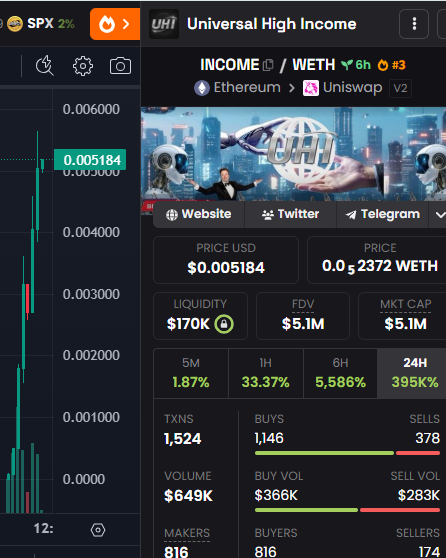446x558 pixels.
Task: Select the 1H timeframe tab
Action: [266, 373]
